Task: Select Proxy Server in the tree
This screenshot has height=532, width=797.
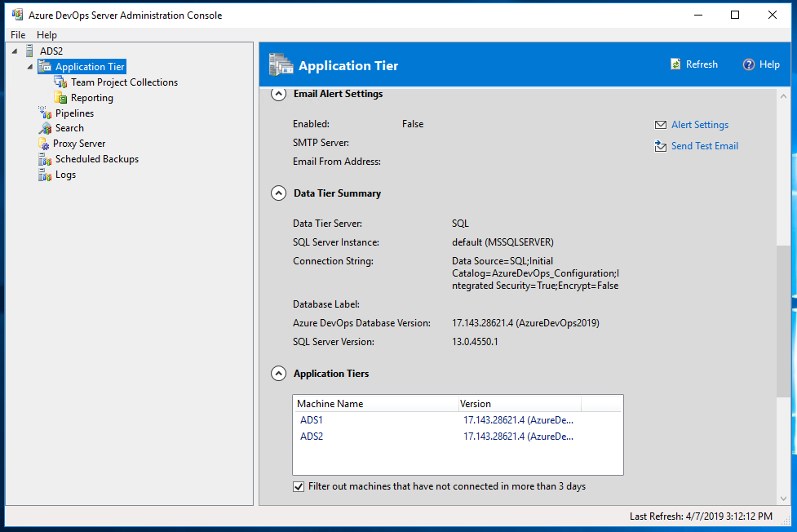Action: 79,144
